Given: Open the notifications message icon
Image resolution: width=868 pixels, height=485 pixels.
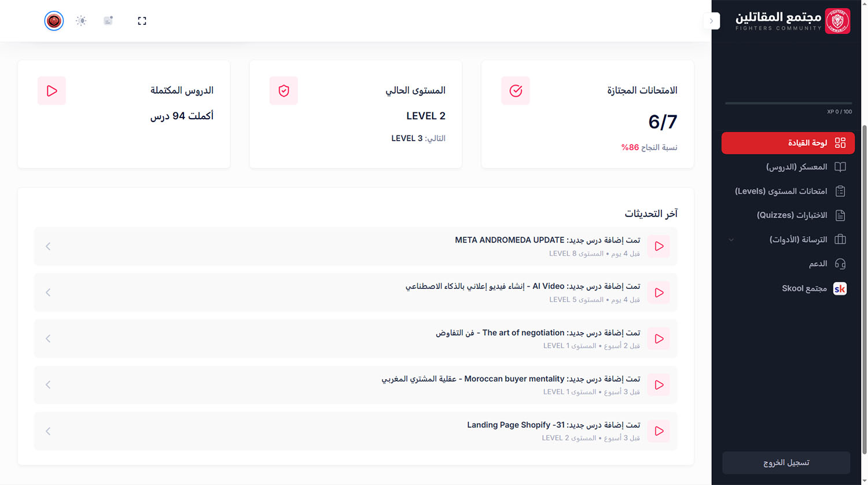Looking at the screenshot, I should 108,21.
